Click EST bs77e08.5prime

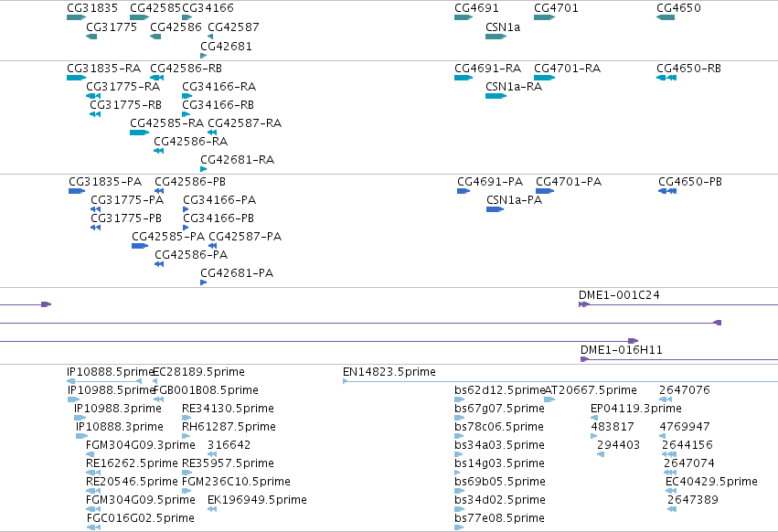[500, 518]
